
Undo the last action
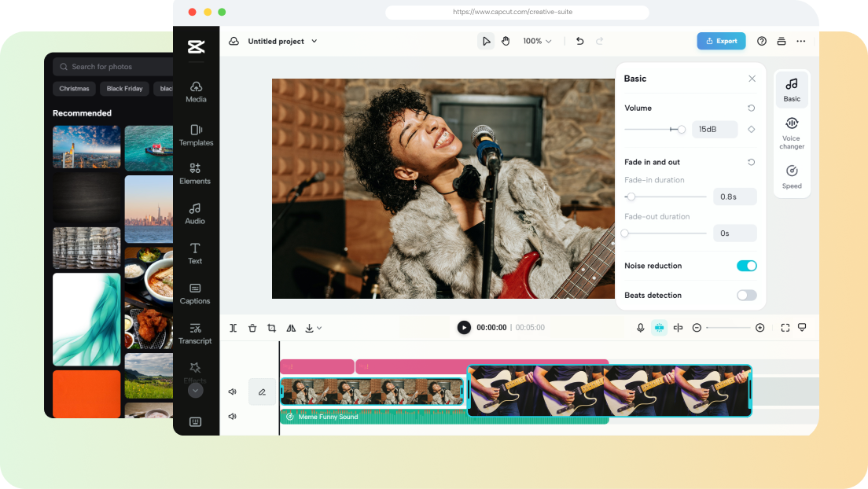pos(579,41)
